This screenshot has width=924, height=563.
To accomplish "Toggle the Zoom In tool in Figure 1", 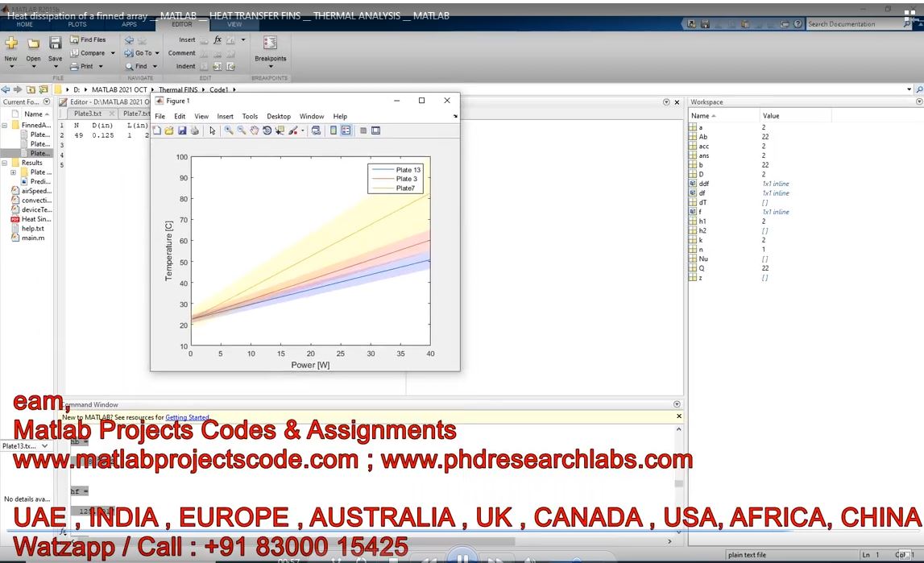I will [x=229, y=130].
